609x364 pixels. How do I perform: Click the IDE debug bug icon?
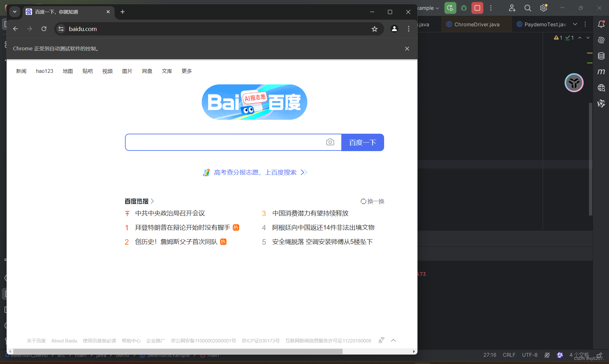tap(464, 8)
